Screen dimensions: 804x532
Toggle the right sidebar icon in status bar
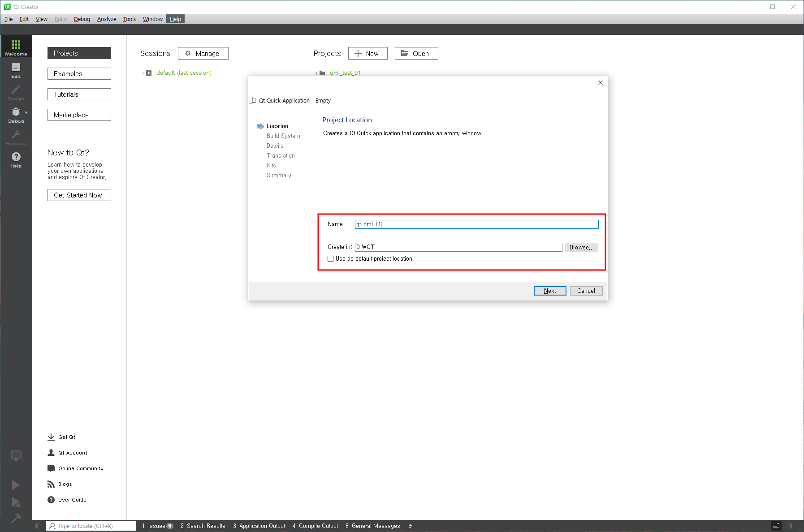coord(789,526)
